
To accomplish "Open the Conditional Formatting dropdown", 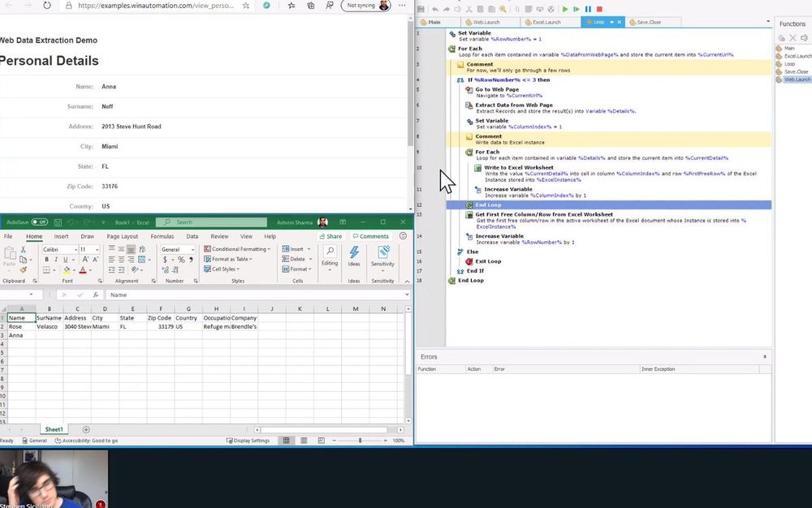I will point(239,249).
